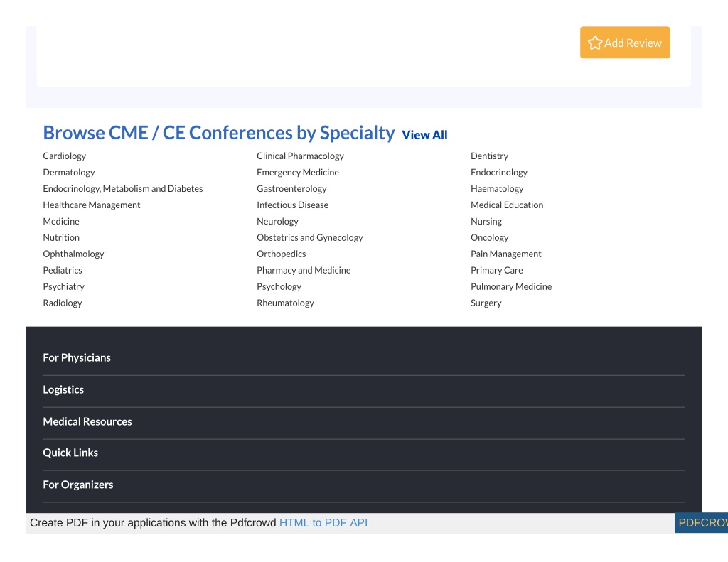The image size is (728, 562).
Task: Go to Medical Education conferences
Action: click(507, 205)
